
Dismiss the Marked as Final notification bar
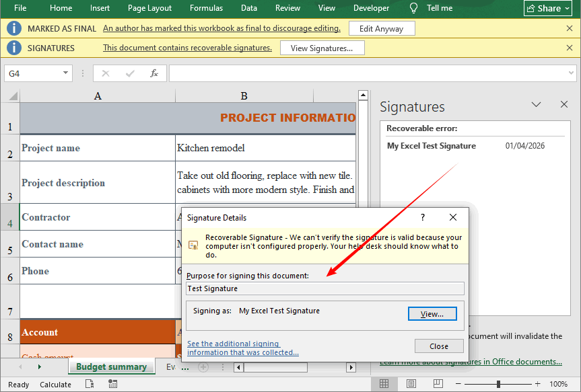pyautogui.click(x=571, y=29)
